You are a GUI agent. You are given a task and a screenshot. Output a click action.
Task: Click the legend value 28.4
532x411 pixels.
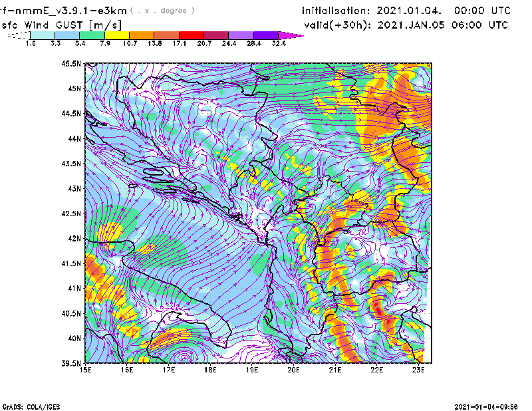tap(254, 43)
